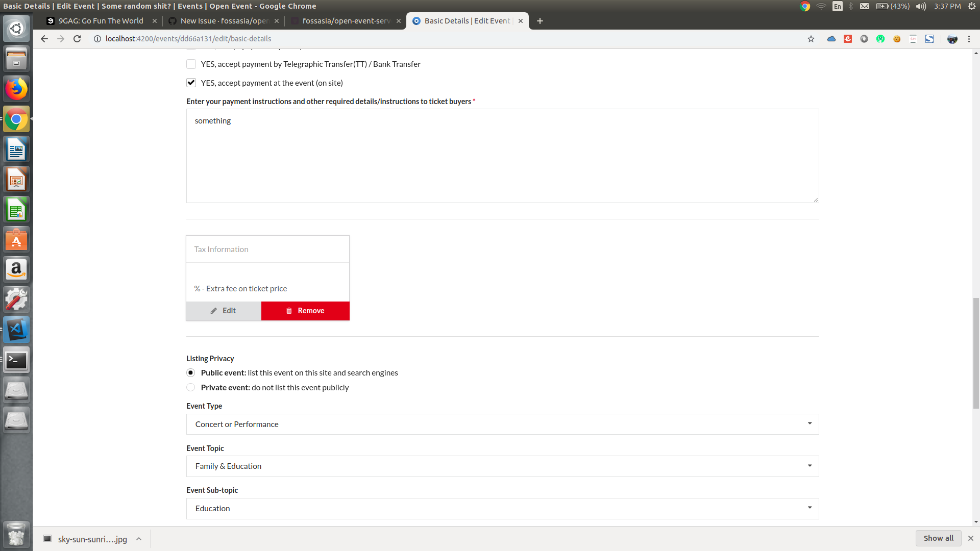Launch Terminal from the dock
980x551 pixels.
16,360
